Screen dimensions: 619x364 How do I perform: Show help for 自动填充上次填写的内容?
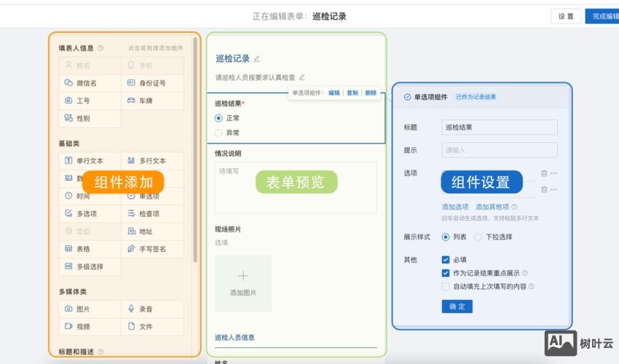click(x=532, y=286)
